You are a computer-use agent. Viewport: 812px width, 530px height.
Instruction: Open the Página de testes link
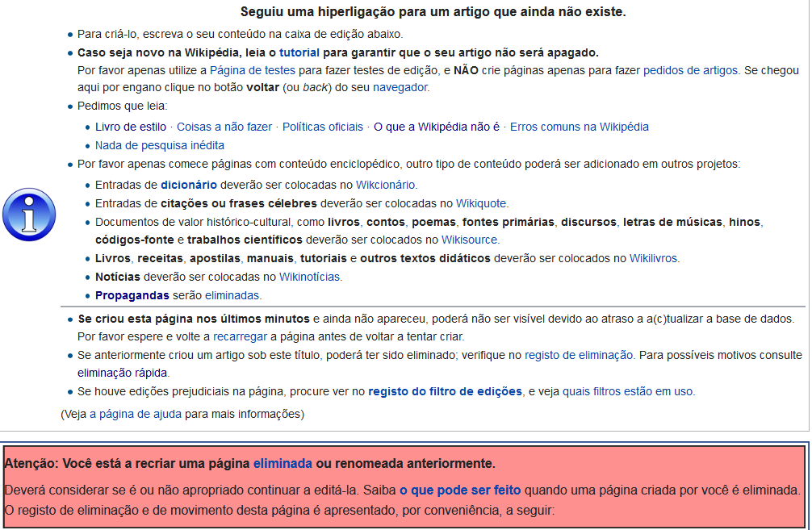[x=252, y=70]
